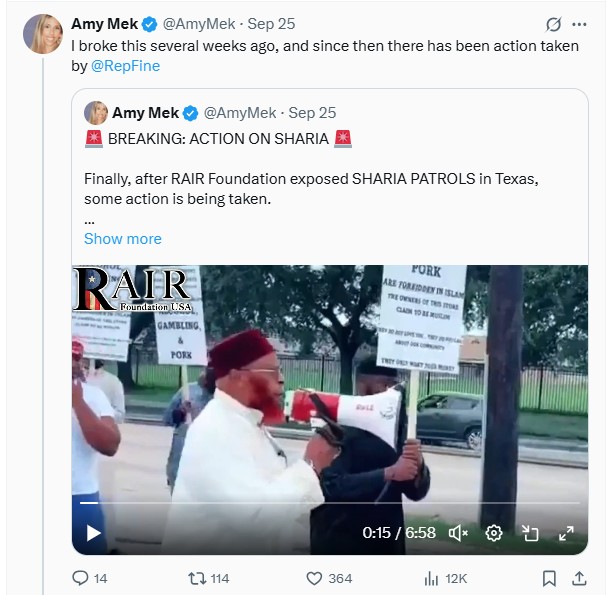Repost this tweet with retweet icon
615x595 pixels.
point(197,578)
